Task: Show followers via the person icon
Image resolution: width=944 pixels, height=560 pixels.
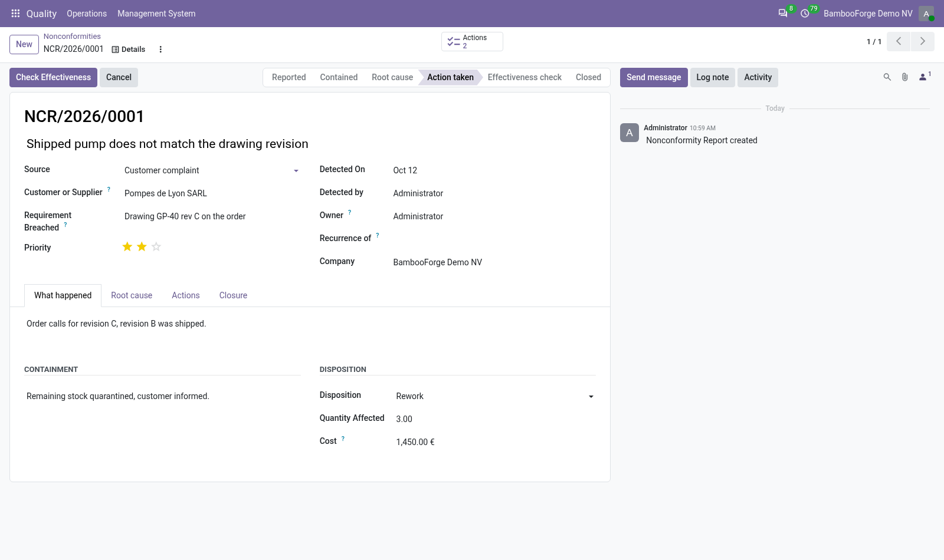Action: [924, 77]
